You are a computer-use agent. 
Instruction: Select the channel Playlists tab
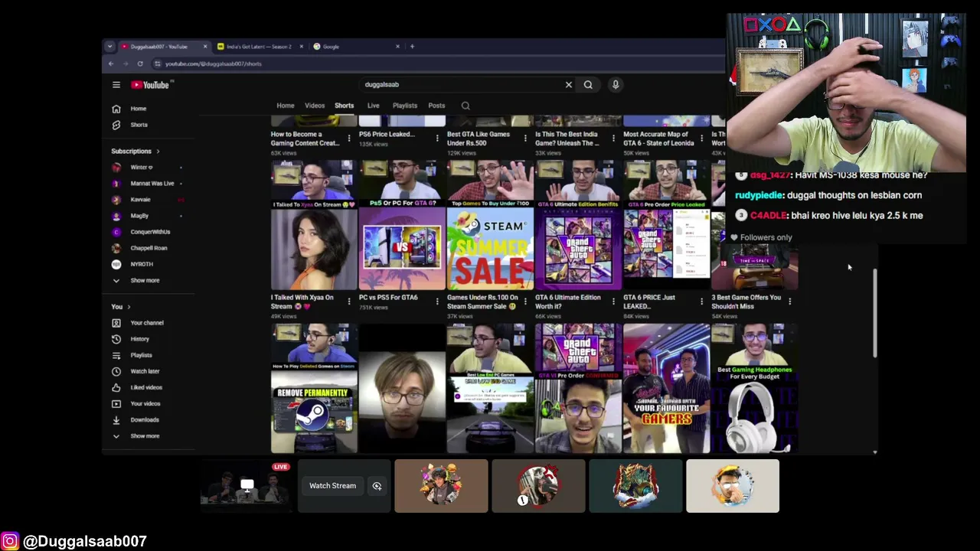click(x=405, y=106)
